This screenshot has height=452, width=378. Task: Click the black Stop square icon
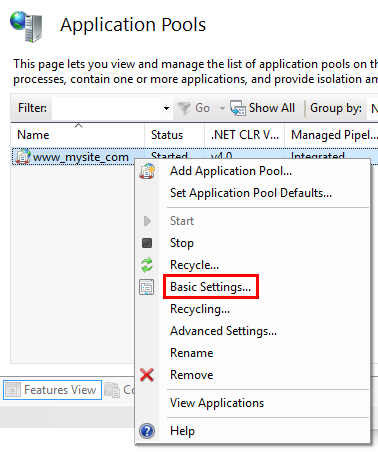click(147, 243)
